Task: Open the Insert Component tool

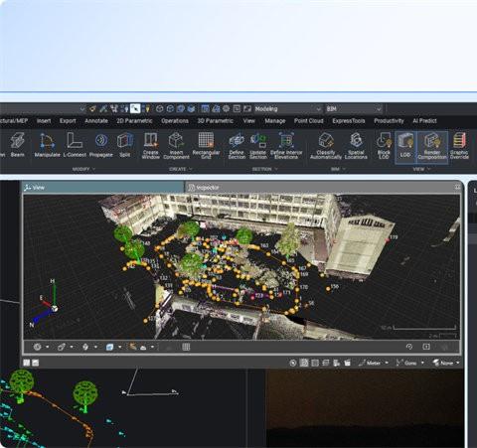Action: point(176,146)
